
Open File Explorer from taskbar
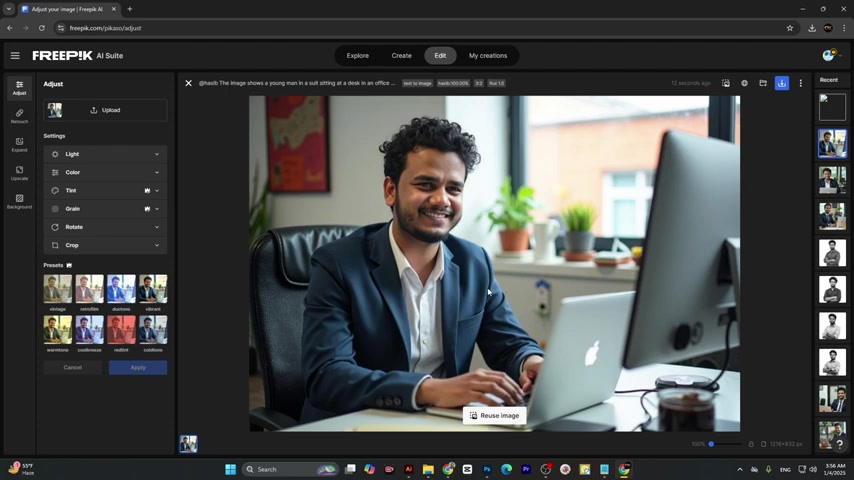(x=428, y=469)
